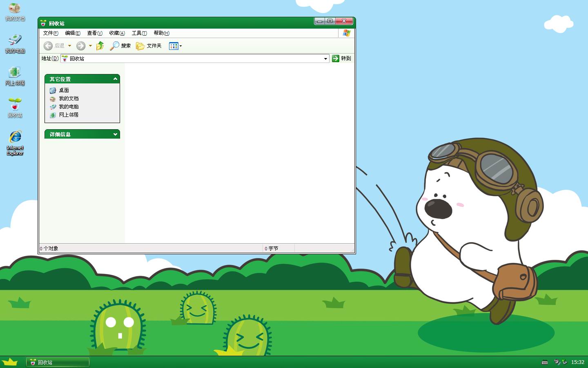
Task: Open the 工具 menu
Action: point(139,33)
